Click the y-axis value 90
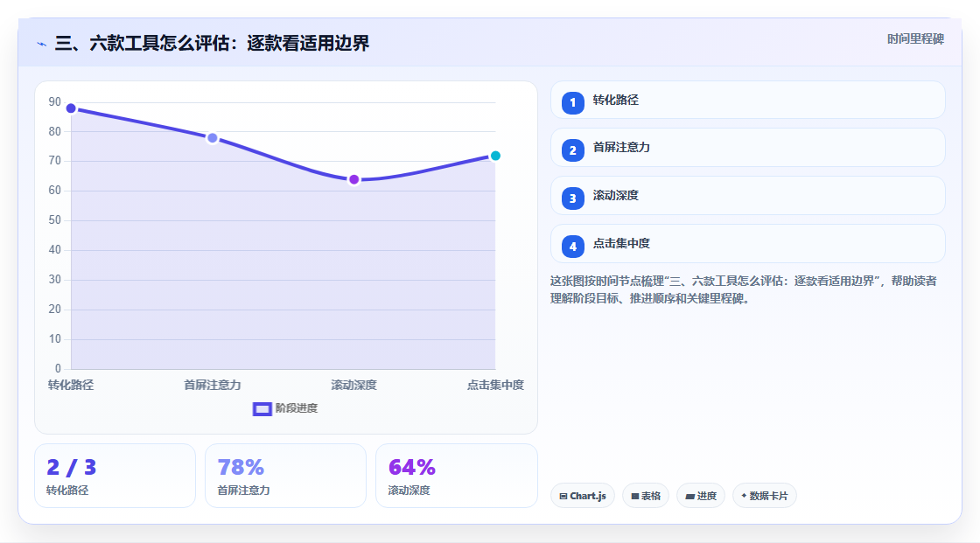 pos(55,101)
